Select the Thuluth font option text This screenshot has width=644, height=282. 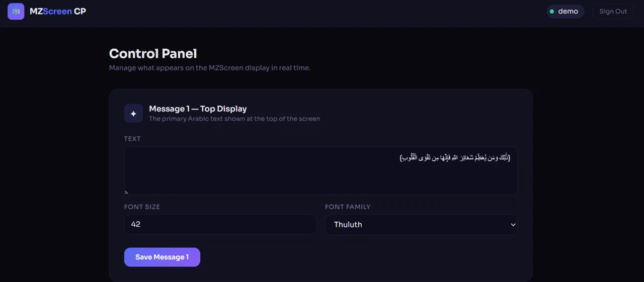click(348, 225)
